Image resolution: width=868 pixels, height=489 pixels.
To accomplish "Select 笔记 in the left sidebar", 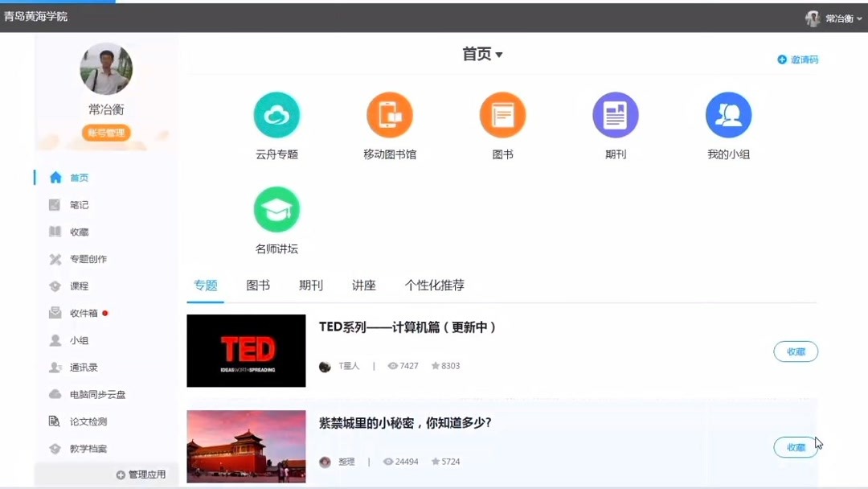I will (78, 204).
